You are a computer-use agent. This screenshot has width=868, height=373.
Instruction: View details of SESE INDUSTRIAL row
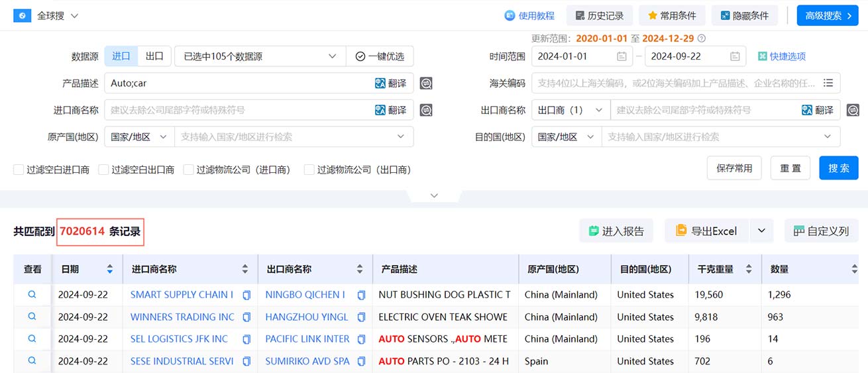32,361
